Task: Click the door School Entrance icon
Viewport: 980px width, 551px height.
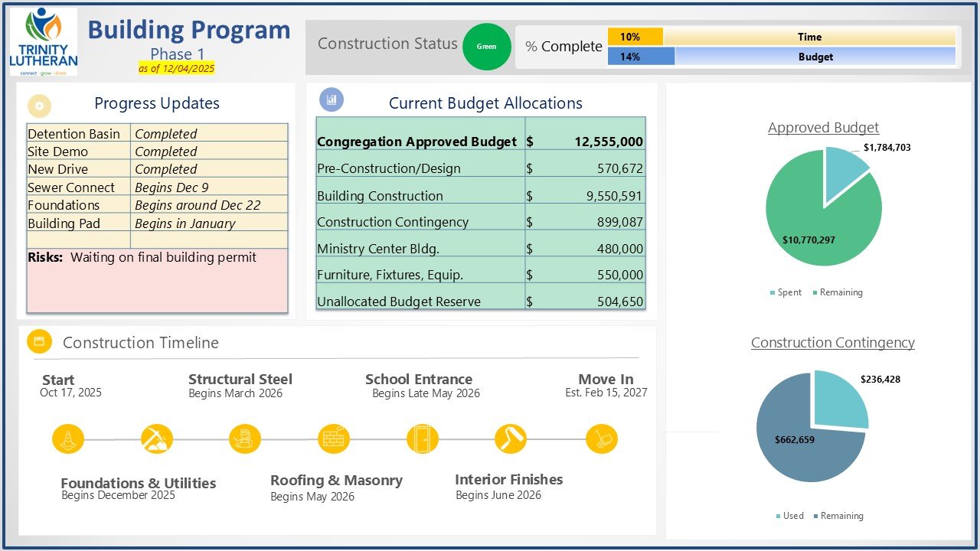Action: [x=423, y=439]
